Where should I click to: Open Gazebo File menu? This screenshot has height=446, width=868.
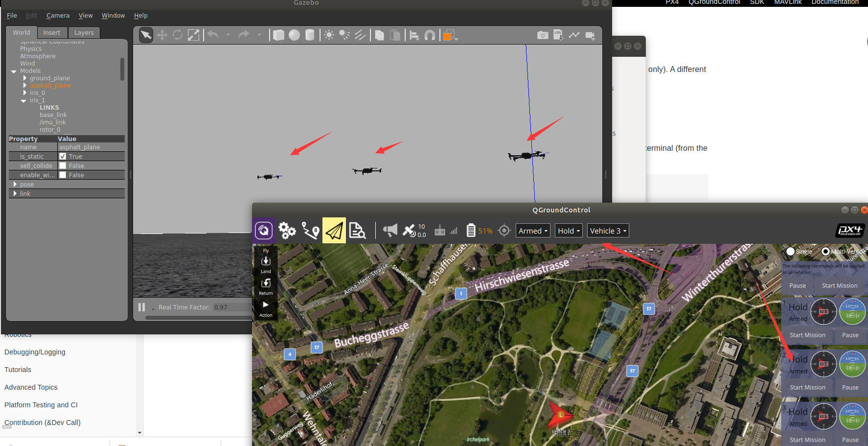click(x=12, y=16)
